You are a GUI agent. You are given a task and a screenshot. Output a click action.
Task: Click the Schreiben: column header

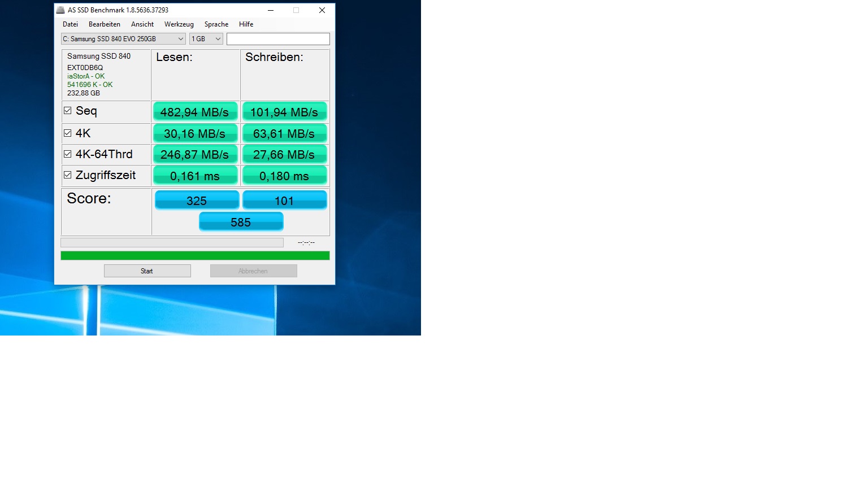click(x=274, y=57)
